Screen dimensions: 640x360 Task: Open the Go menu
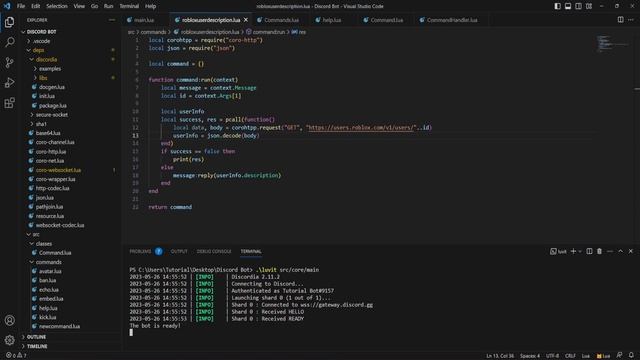point(94,6)
